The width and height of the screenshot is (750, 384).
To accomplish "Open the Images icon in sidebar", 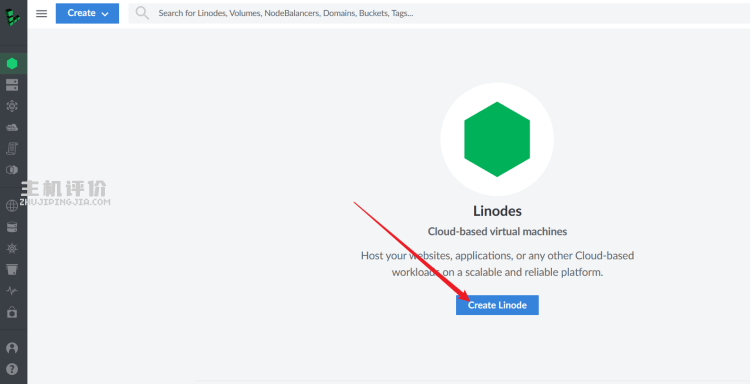I will coord(12,170).
